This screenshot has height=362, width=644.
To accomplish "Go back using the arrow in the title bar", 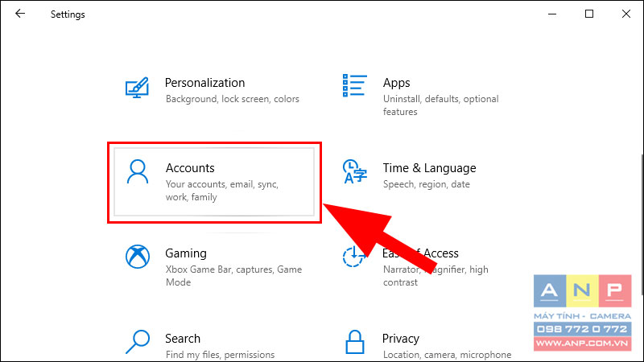I will (19, 14).
